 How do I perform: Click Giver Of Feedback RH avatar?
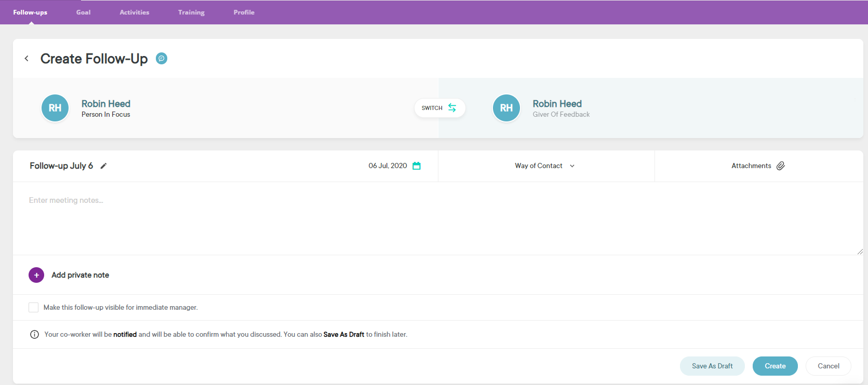click(x=506, y=108)
